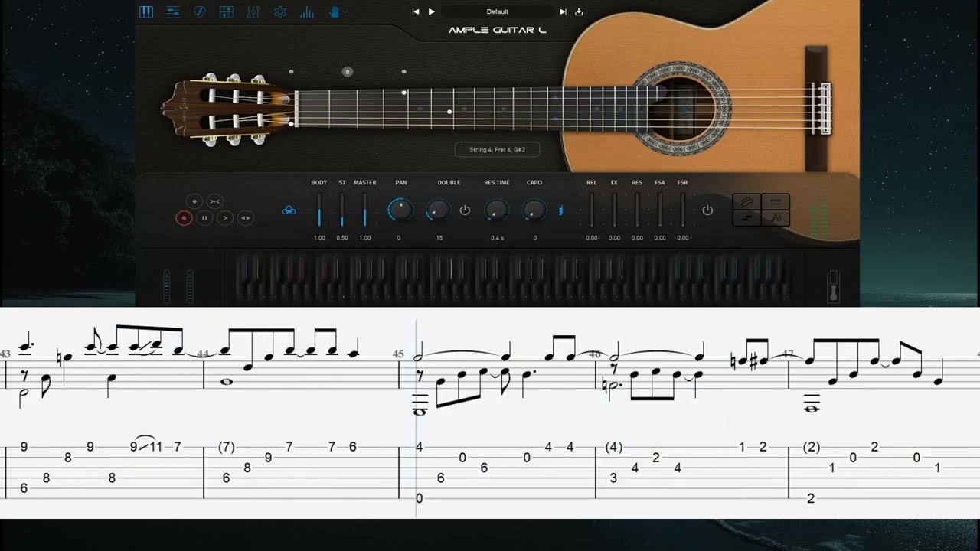The height and width of the screenshot is (551, 980).
Task: Adjust the BODY volume slider
Action: [x=319, y=209]
